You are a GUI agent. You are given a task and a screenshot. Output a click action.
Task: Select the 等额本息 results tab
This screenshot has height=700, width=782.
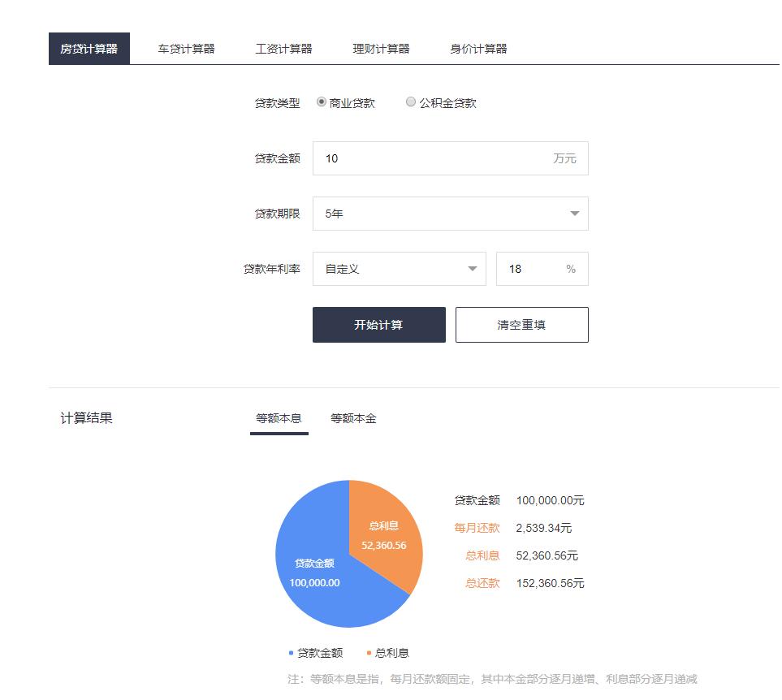tap(279, 418)
